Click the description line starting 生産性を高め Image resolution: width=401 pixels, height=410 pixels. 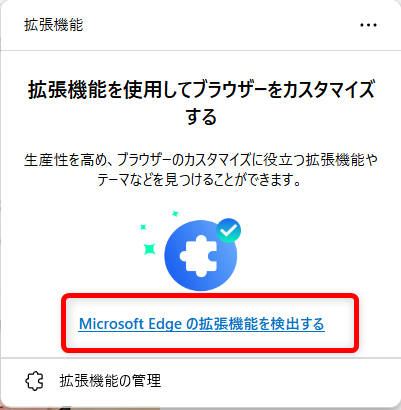(201, 160)
